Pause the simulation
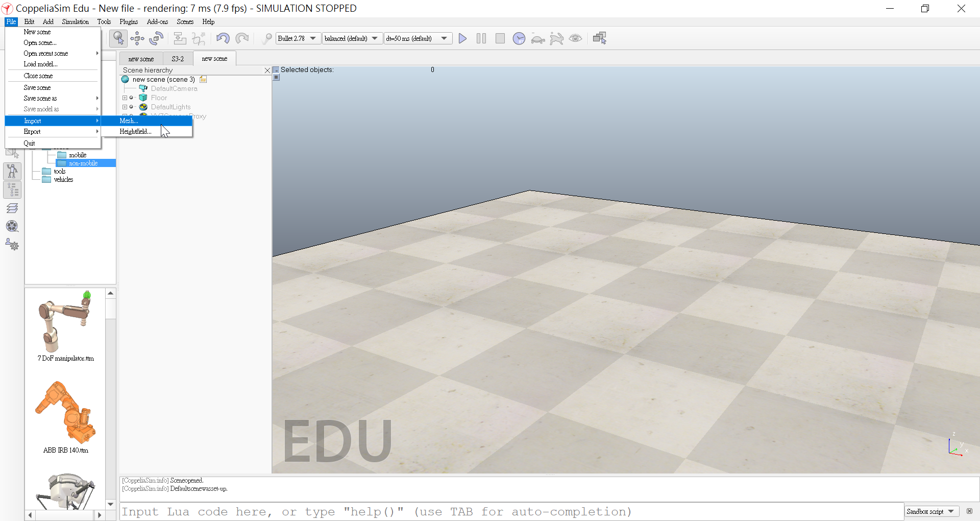The height and width of the screenshot is (521, 980). click(481, 38)
